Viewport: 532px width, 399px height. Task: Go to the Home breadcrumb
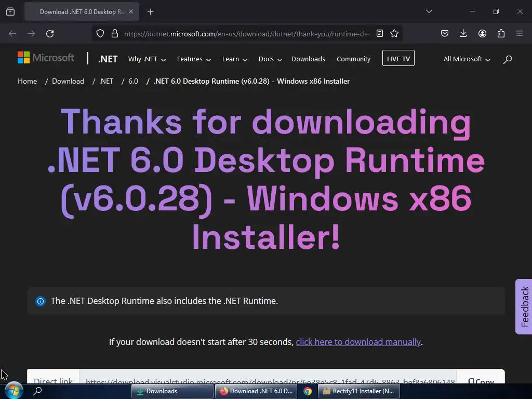pyautogui.click(x=27, y=81)
